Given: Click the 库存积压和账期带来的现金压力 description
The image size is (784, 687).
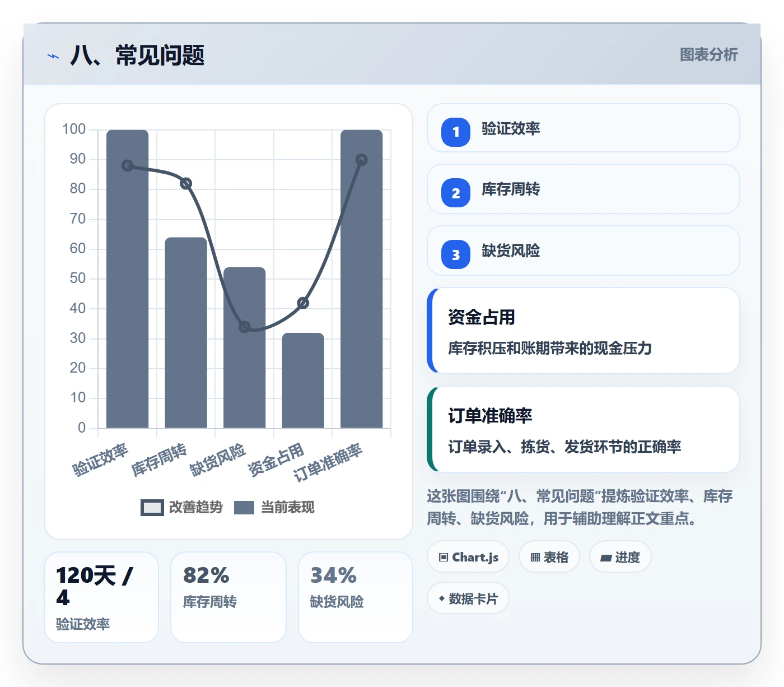Looking at the screenshot, I should tap(550, 348).
